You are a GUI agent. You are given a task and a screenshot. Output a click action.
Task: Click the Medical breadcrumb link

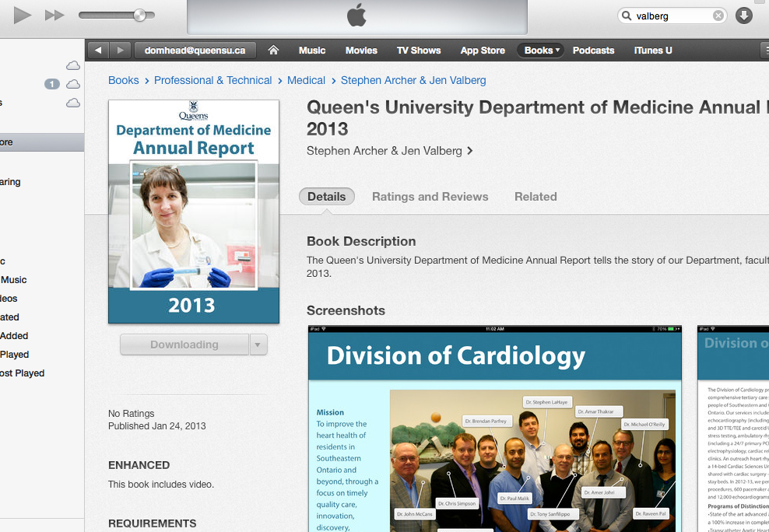coord(306,80)
